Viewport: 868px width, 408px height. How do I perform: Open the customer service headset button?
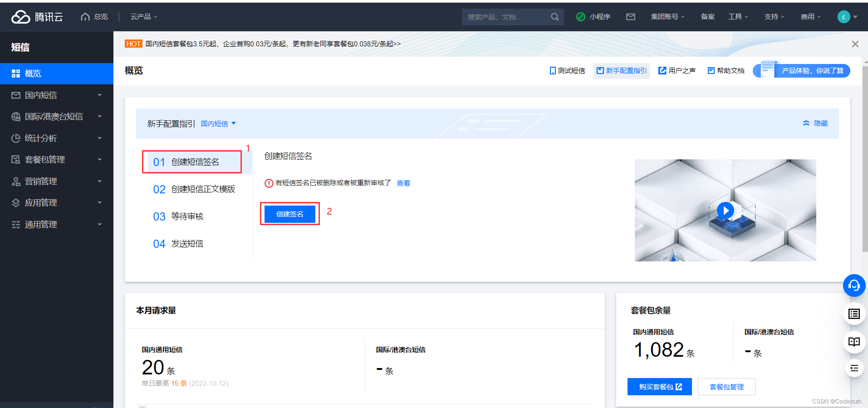pos(854,285)
